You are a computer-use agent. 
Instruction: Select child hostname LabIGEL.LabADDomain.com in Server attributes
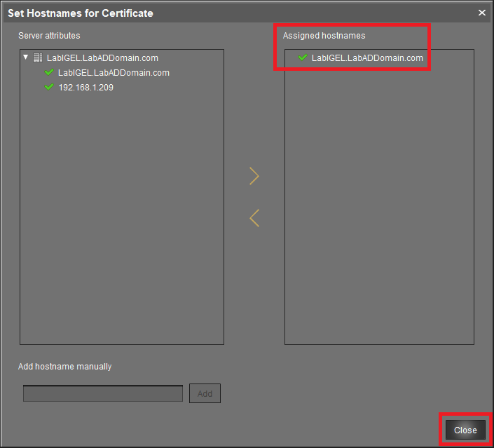point(114,73)
